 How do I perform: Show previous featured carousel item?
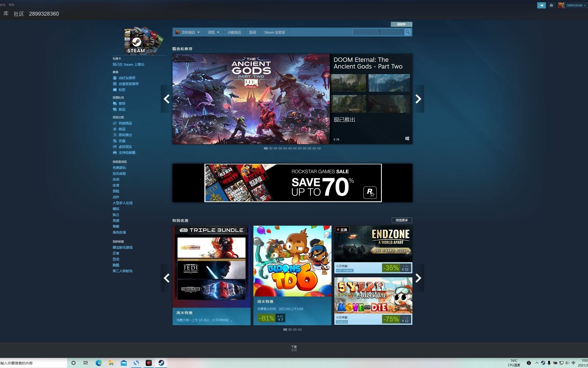[166, 99]
